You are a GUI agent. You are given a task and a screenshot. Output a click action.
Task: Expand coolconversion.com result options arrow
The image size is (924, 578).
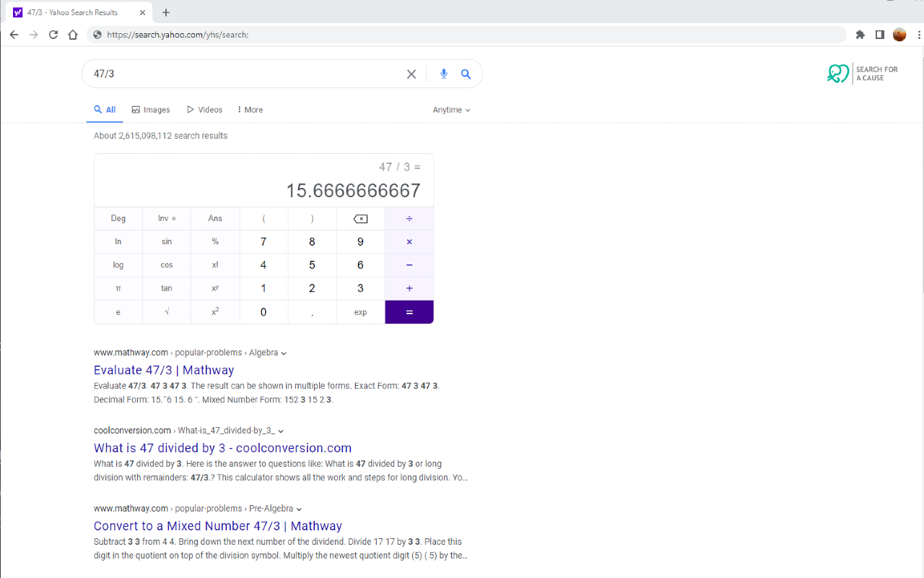coord(281,431)
